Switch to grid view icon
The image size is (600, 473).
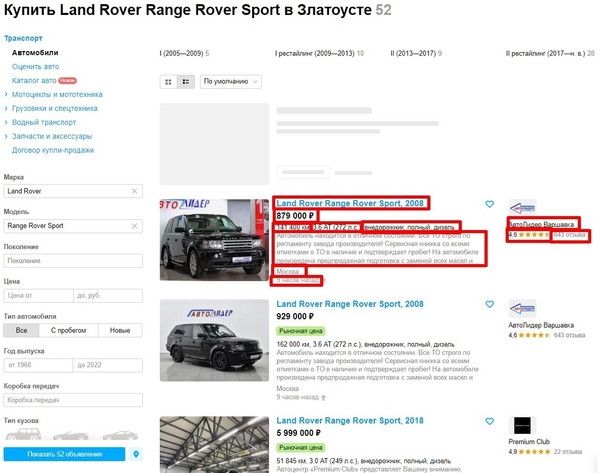pyautogui.click(x=168, y=82)
